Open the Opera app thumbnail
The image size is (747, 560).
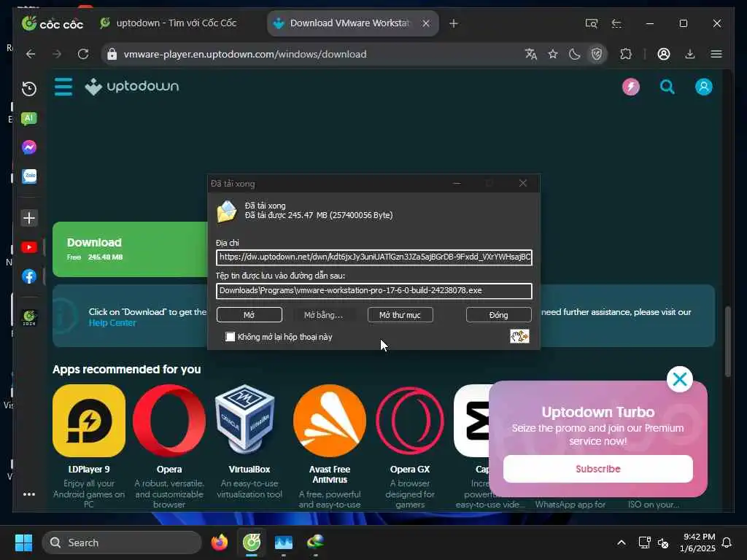[169, 421]
